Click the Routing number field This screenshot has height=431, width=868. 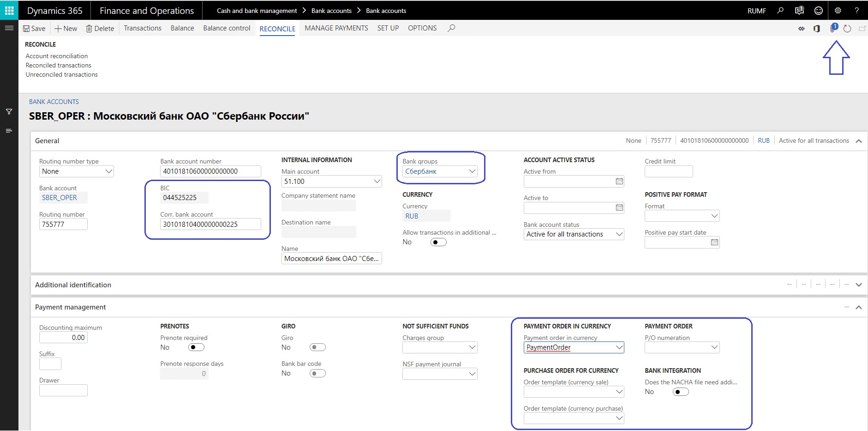63,224
